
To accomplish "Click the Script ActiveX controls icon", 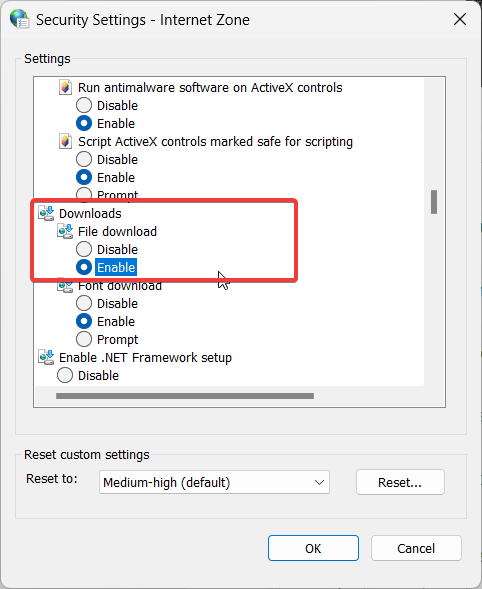I will coord(65,142).
